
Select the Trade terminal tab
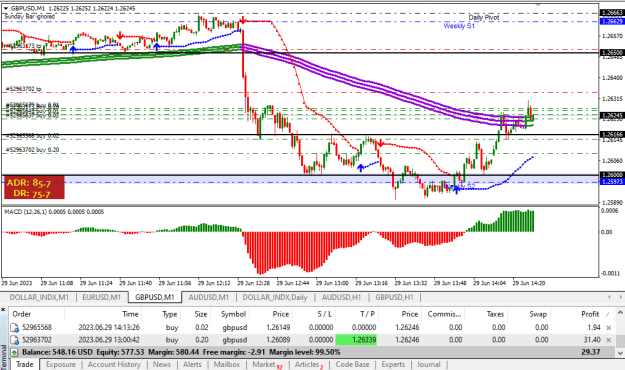[25, 364]
